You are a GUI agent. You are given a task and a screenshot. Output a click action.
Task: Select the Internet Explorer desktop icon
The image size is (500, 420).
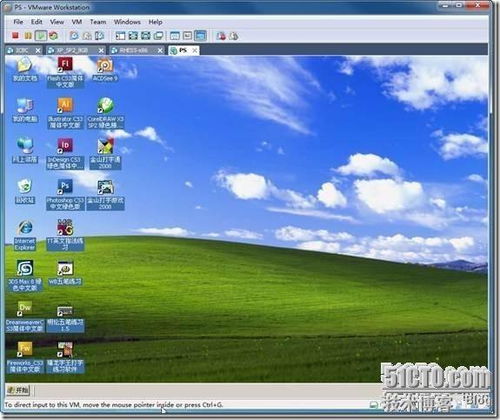coord(25,235)
